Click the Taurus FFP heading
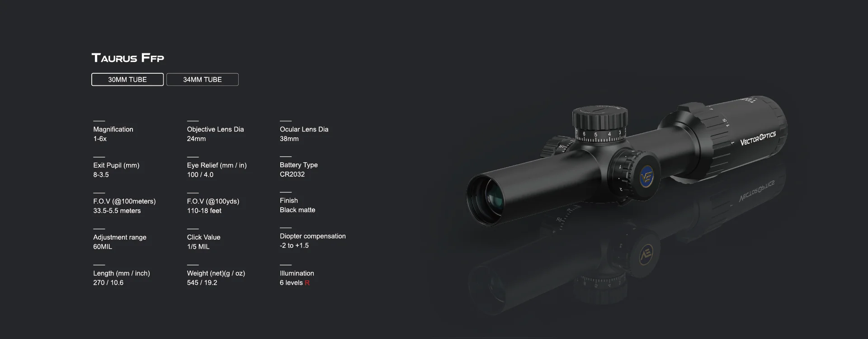The image size is (868, 339). click(128, 58)
